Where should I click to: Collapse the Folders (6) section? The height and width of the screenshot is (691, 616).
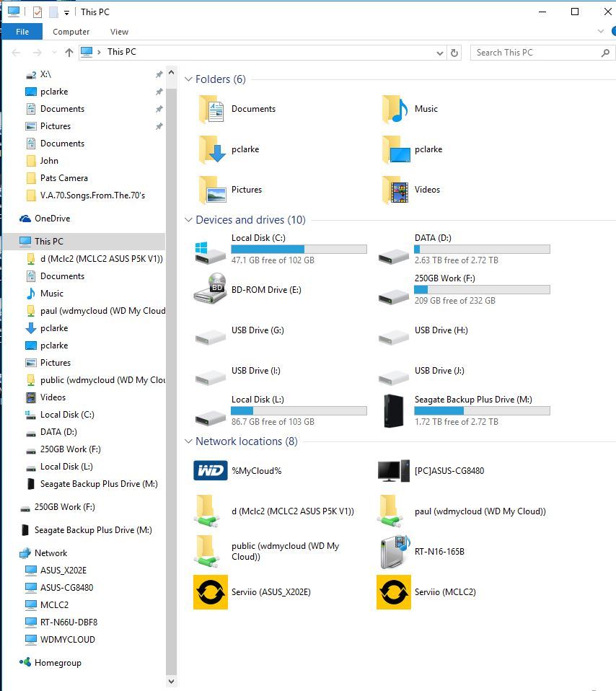pos(188,79)
